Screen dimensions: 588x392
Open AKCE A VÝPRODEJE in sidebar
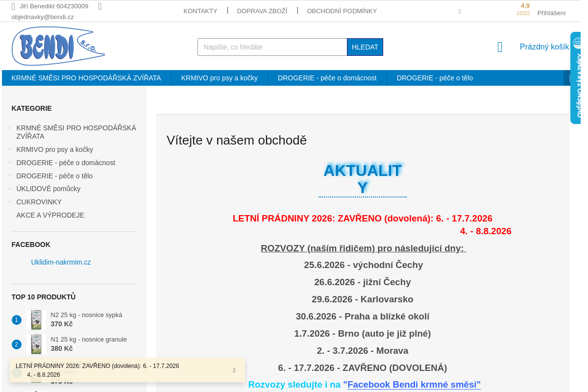(50, 215)
